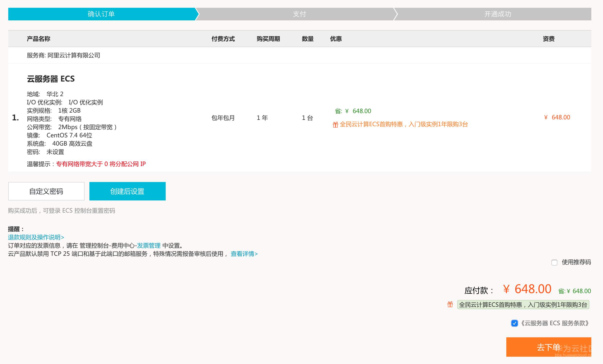The height and width of the screenshot is (364, 603).
Task: Enable the 使用推荐码 checkbox
Action: [x=554, y=263]
